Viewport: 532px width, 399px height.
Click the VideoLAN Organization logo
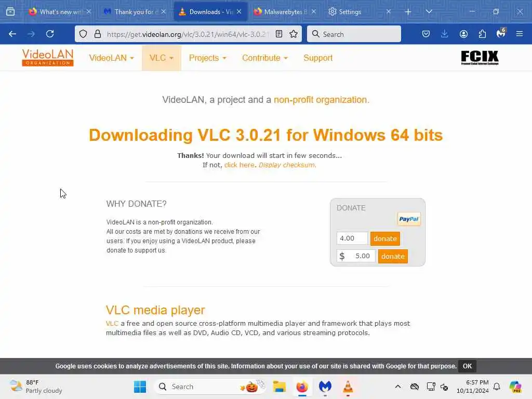[x=48, y=58]
